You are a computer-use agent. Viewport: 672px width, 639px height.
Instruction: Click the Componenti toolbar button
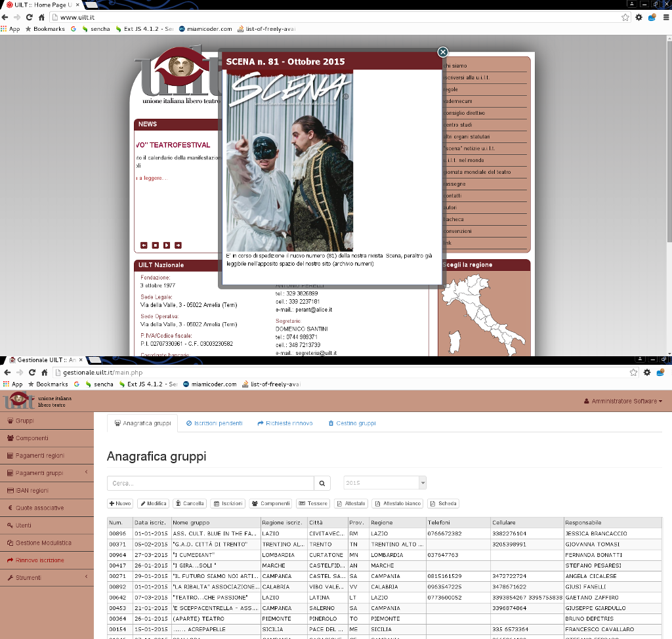[271, 504]
